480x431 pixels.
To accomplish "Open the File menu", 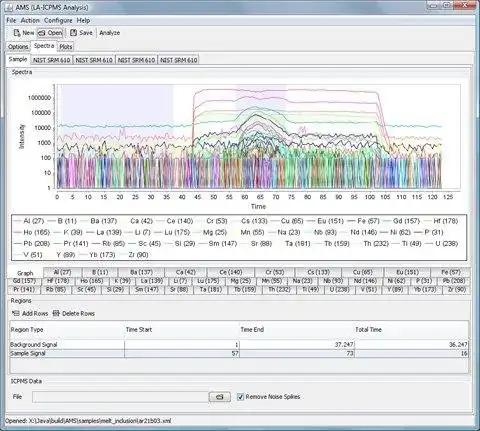I will (x=11, y=20).
